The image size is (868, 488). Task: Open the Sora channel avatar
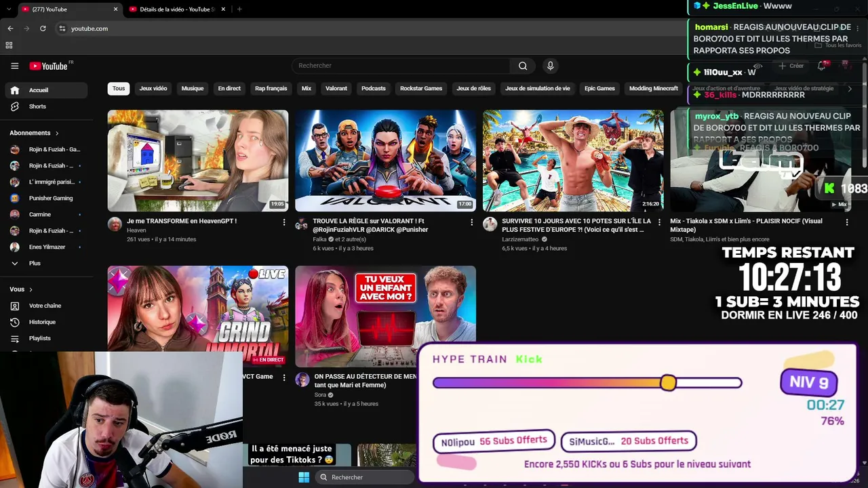[302, 380]
